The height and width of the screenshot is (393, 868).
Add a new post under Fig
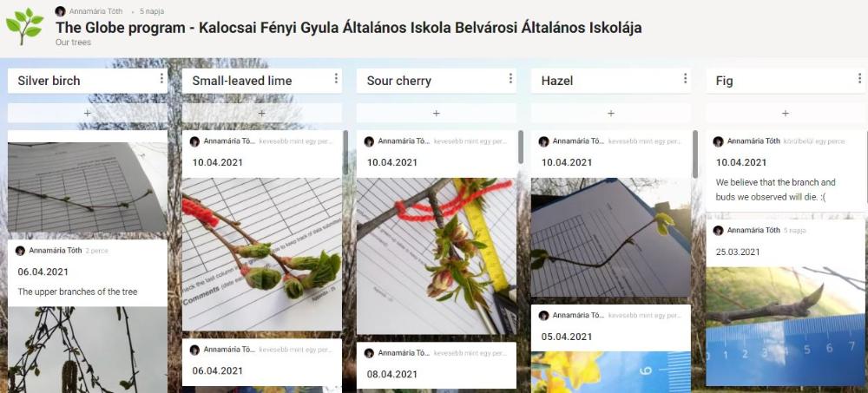[785, 113]
